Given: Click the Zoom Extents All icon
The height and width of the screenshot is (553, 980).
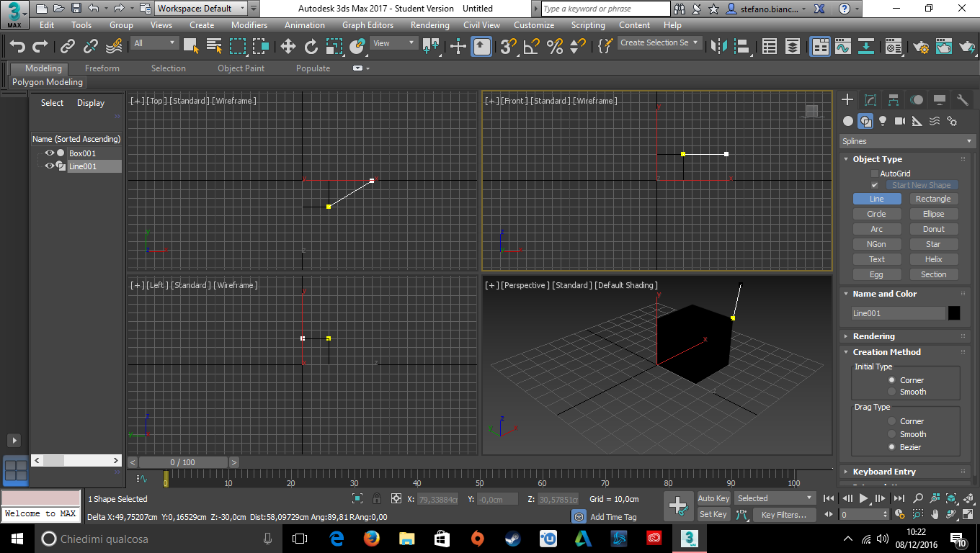Looking at the screenshot, I should [969, 498].
